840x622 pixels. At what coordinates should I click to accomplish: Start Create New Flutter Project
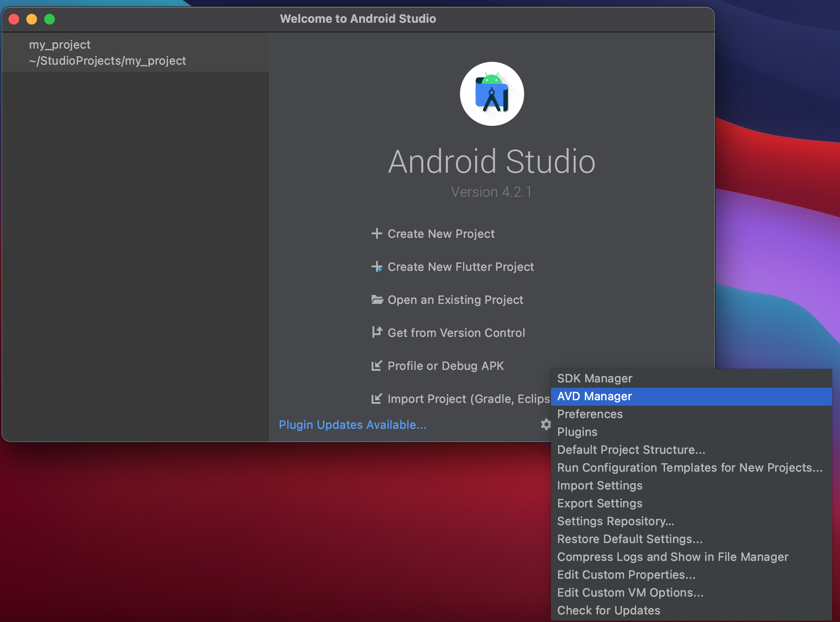click(461, 267)
